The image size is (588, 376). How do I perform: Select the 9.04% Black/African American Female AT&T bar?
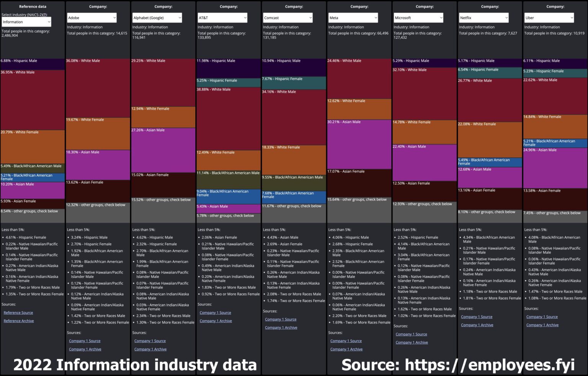pos(229,197)
